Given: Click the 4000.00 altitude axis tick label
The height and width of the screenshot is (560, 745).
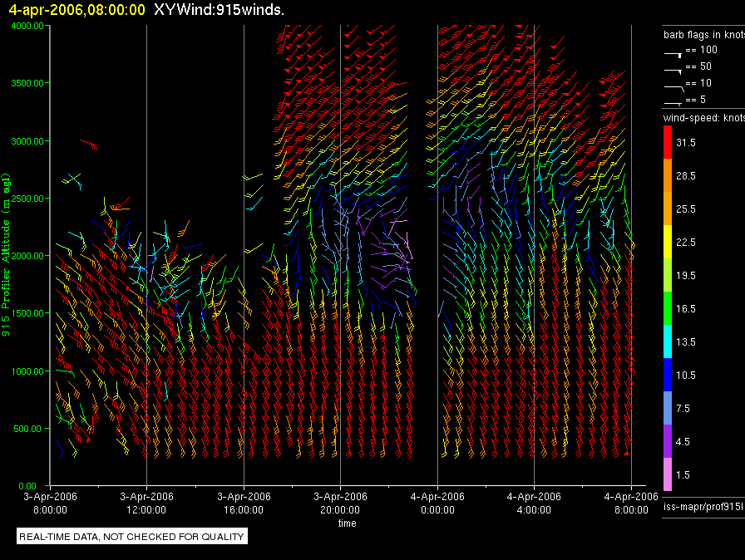Looking at the screenshot, I should click(27, 26).
